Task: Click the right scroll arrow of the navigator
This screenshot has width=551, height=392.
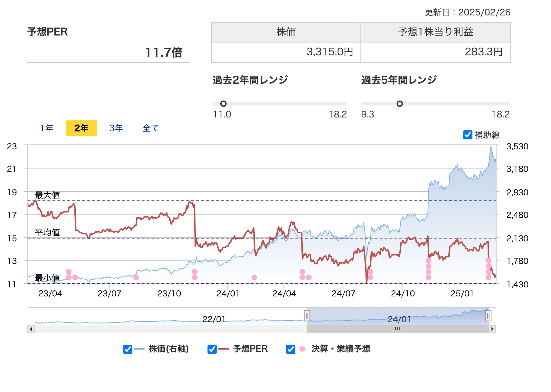Action: tap(492, 329)
